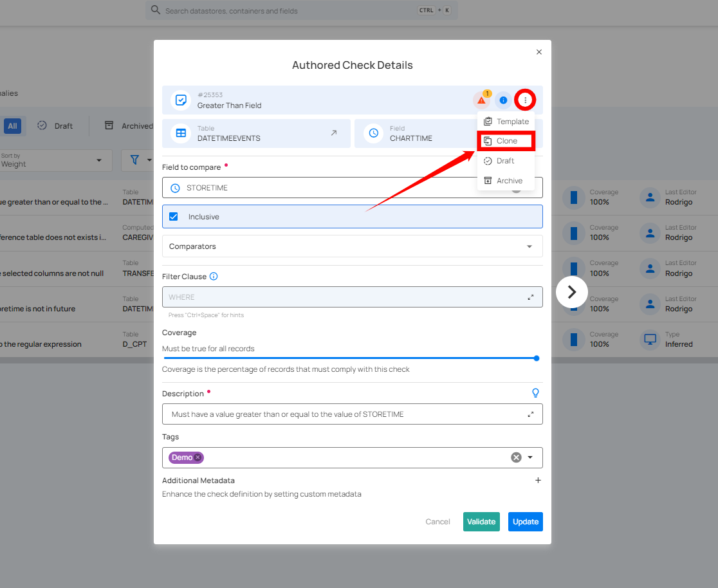Open the filter dropdown arrow
Image resolution: width=718 pixels, height=588 pixels.
(x=149, y=160)
